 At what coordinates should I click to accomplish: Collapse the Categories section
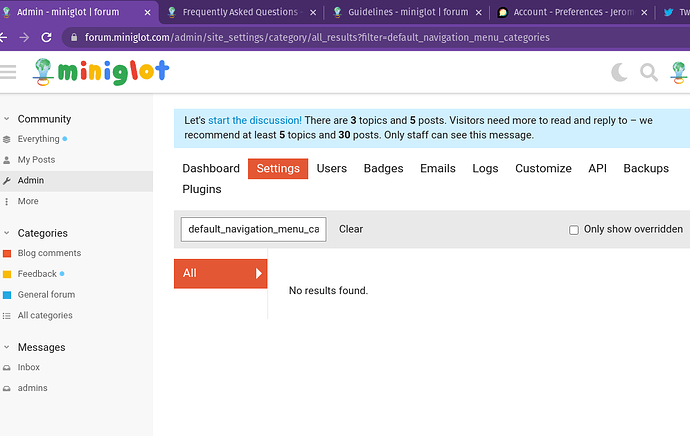click(7, 233)
